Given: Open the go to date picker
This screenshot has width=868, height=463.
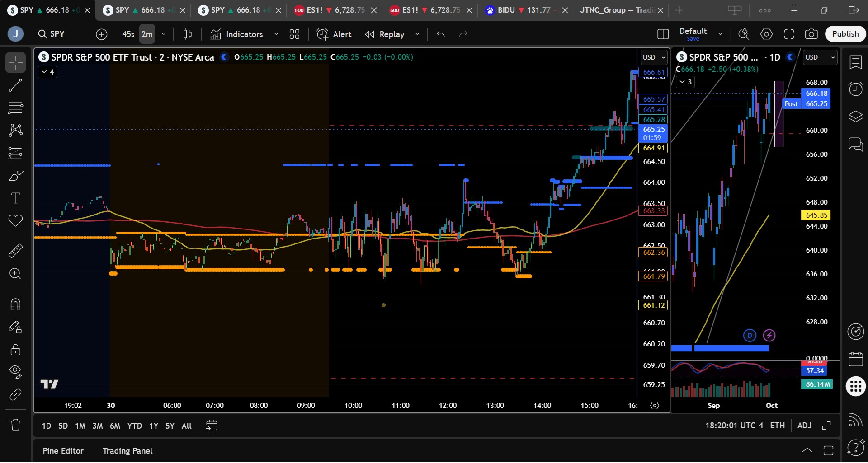Looking at the screenshot, I should click(212, 426).
